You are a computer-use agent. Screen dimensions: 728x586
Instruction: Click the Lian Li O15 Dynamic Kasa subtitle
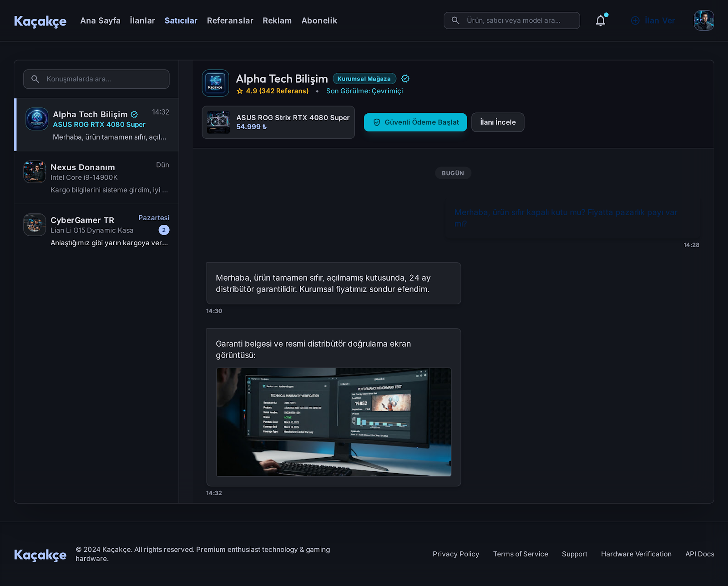coord(92,231)
